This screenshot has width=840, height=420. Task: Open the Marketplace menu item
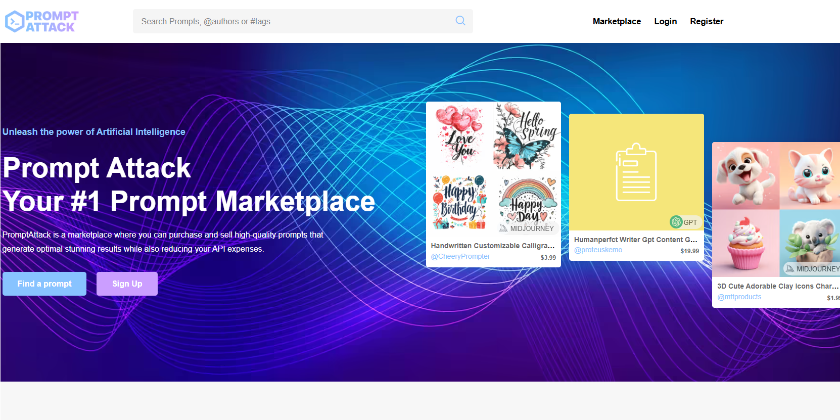click(617, 21)
